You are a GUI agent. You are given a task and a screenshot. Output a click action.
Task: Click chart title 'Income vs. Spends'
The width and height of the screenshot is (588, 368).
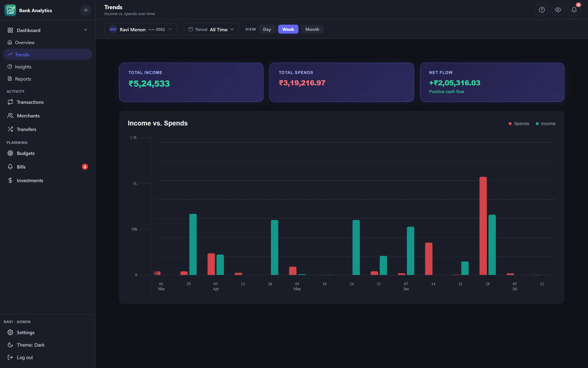coord(158,123)
